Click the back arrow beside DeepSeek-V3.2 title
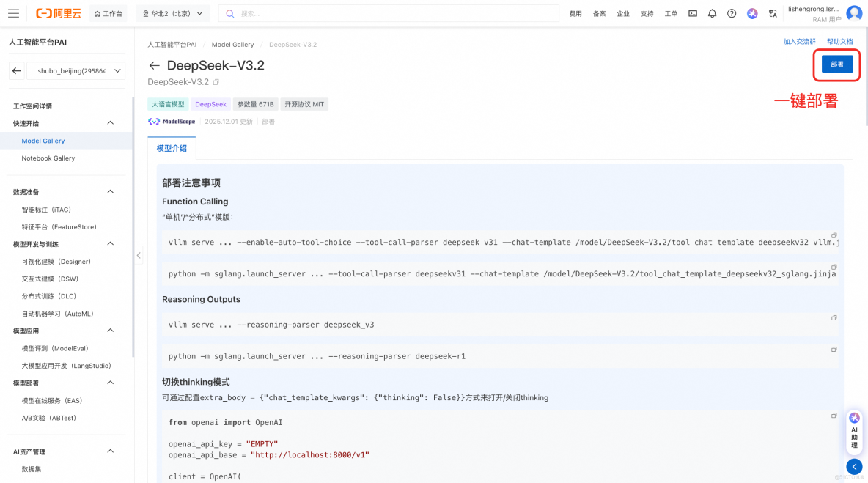 coord(155,64)
